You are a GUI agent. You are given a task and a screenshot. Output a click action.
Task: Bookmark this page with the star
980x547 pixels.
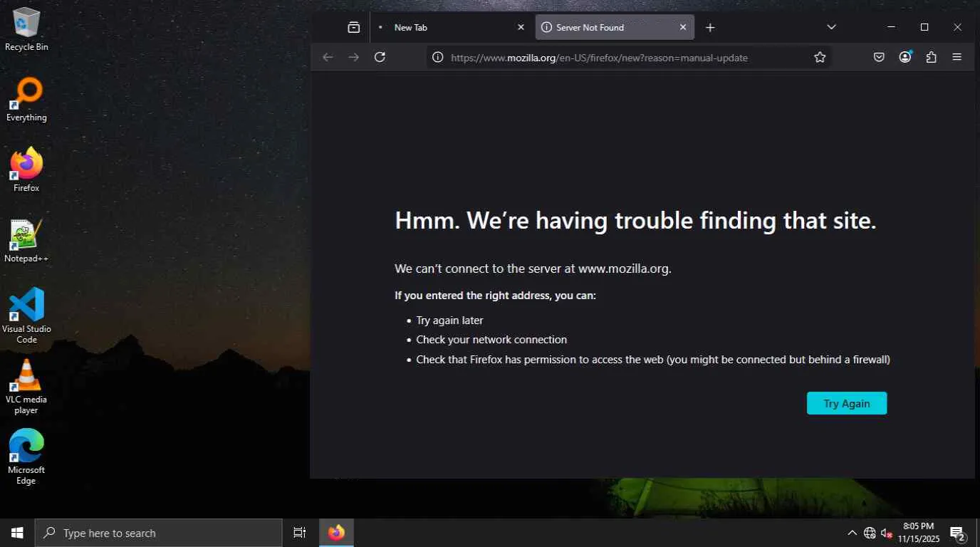820,57
